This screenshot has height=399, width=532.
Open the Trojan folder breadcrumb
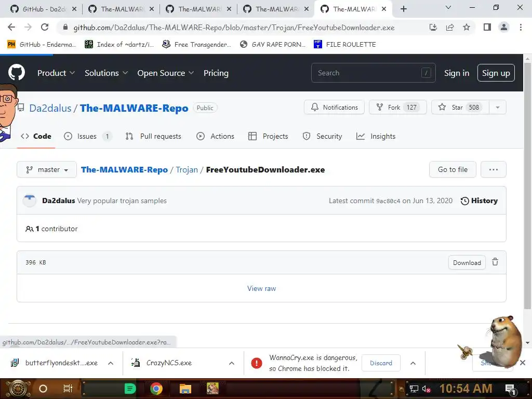pyautogui.click(x=187, y=169)
